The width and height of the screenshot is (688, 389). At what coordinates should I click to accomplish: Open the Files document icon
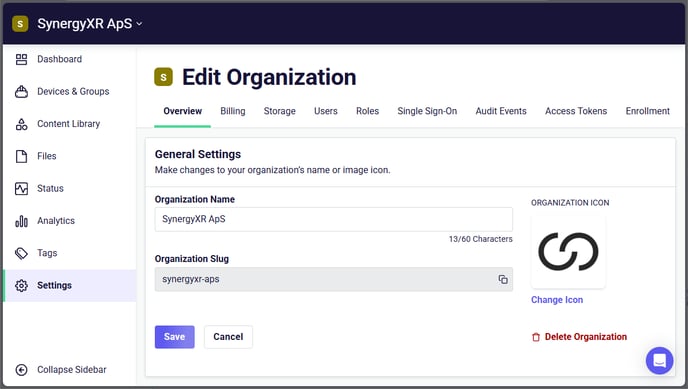[x=21, y=156]
